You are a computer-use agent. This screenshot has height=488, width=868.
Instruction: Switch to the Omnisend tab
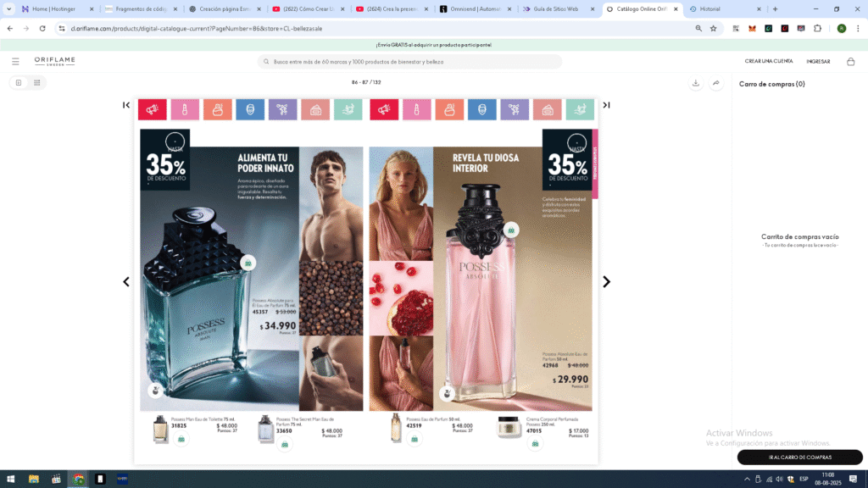[x=475, y=8]
